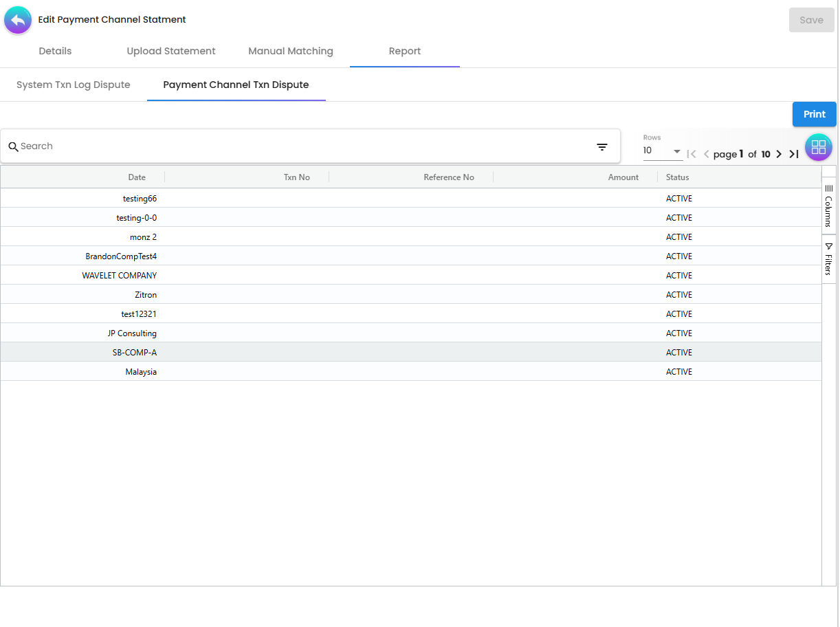Select the WAVELET COMPANY row

[x=411, y=275]
